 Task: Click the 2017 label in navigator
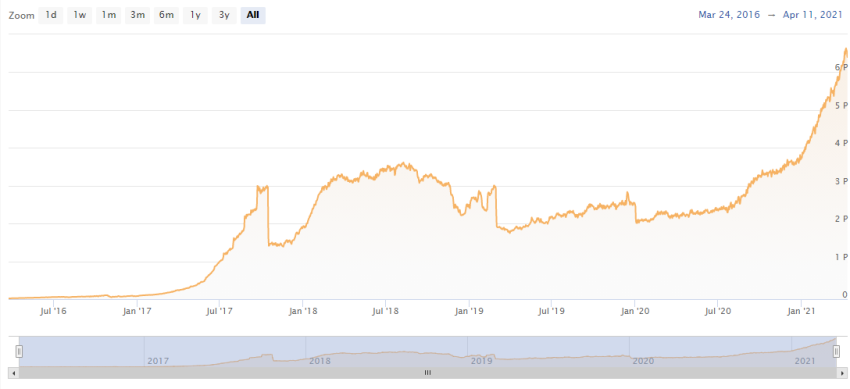[158, 361]
